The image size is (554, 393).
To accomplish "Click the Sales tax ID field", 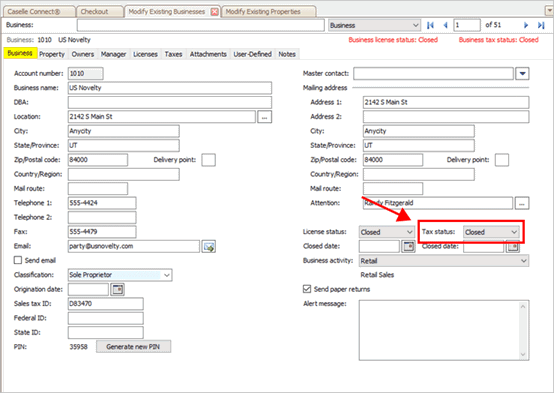I will pos(106,304).
